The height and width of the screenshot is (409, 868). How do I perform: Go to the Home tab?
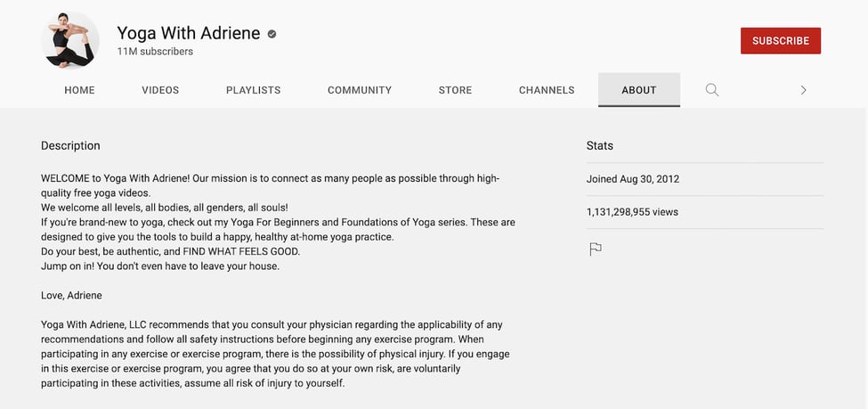point(79,90)
